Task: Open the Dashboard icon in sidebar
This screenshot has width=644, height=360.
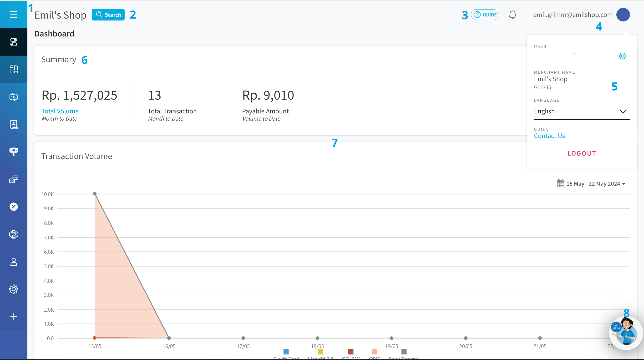Action: pos(14,69)
